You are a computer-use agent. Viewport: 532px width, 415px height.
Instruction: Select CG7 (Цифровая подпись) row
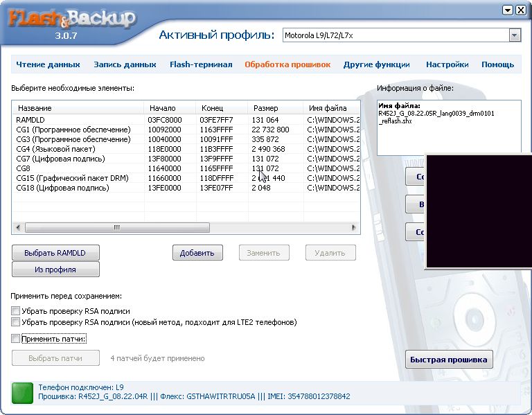tap(186, 159)
